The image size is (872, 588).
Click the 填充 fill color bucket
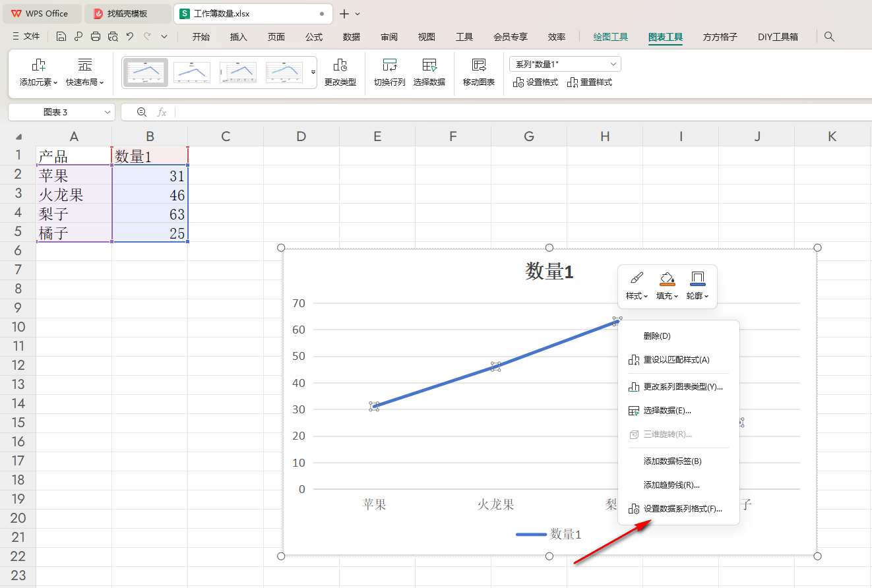[x=667, y=285]
